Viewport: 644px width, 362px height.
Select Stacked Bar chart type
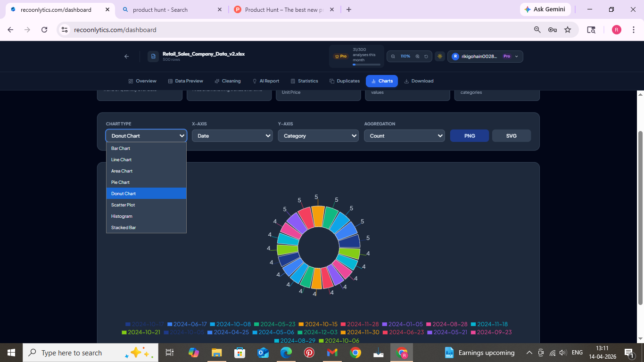tap(146, 228)
